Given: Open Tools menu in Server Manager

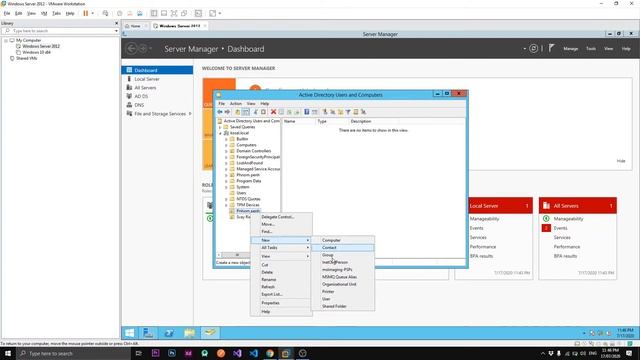Looking at the screenshot, I should 591,49.
